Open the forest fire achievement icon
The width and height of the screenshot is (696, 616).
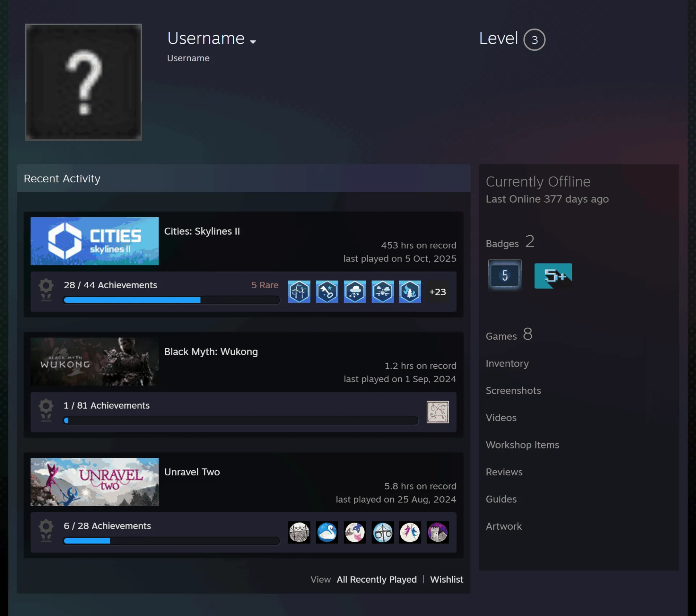click(410, 292)
